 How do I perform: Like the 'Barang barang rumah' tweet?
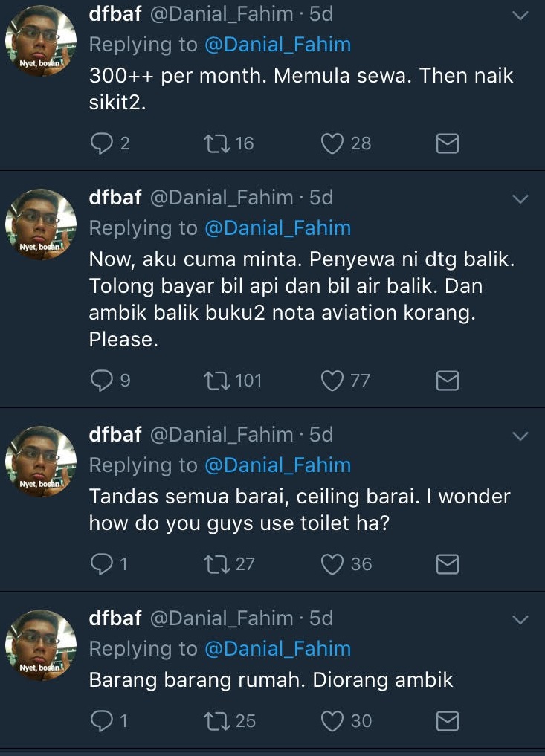point(332,721)
